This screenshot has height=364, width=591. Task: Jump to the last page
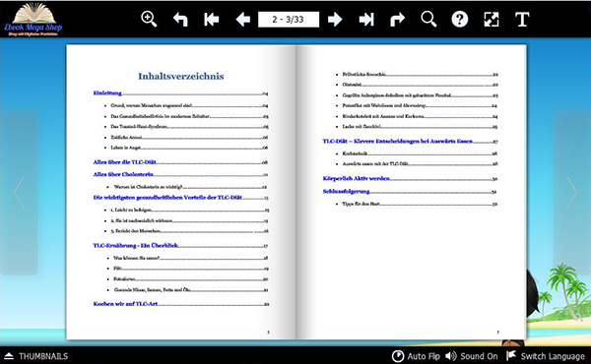coord(366,20)
